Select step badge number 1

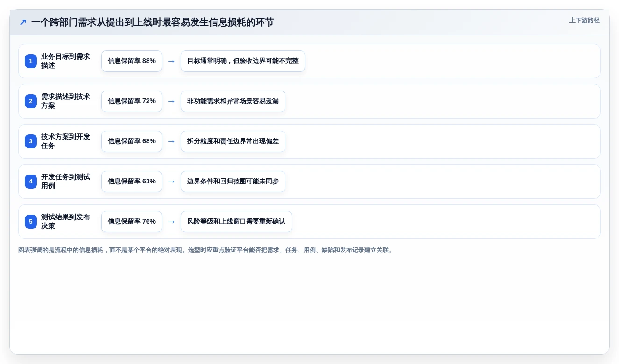(x=31, y=61)
